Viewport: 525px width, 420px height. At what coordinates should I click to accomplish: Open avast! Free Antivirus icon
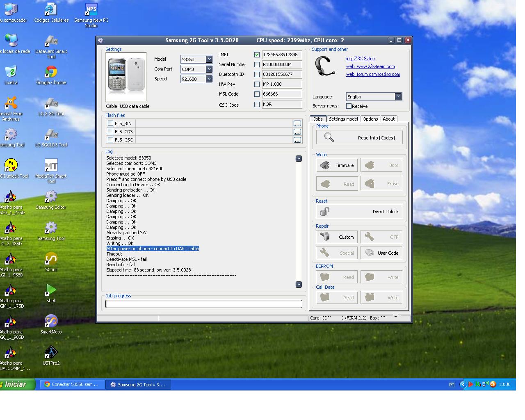click(11, 109)
